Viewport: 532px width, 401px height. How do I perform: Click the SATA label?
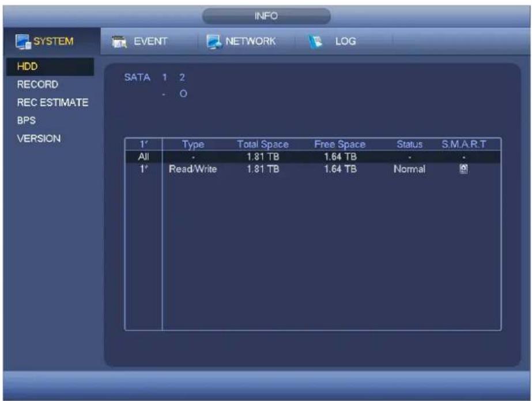[137, 77]
